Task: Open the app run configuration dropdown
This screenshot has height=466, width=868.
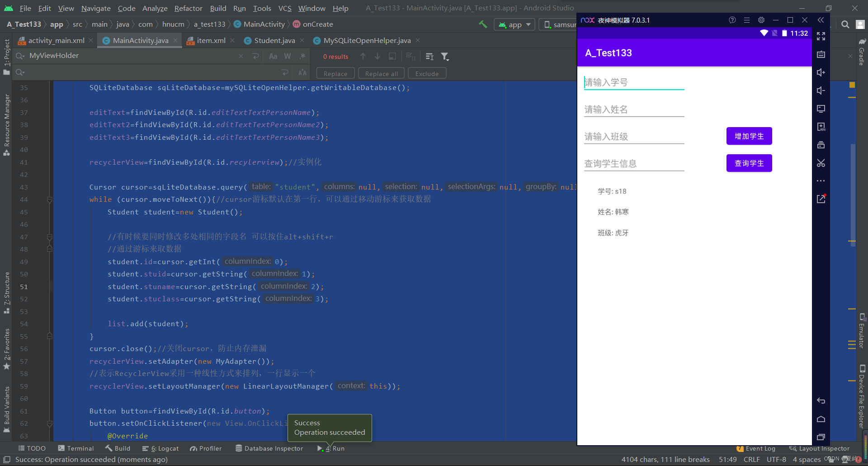Action: (x=514, y=24)
